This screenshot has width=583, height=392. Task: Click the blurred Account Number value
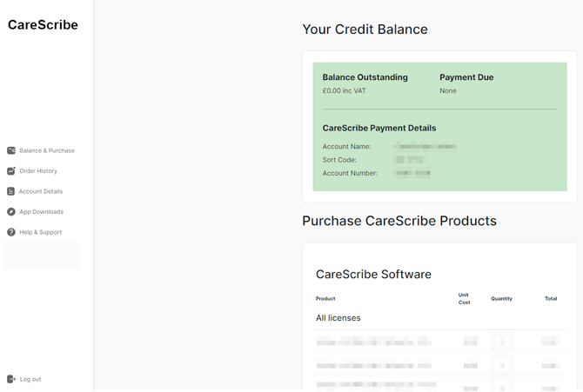412,173
